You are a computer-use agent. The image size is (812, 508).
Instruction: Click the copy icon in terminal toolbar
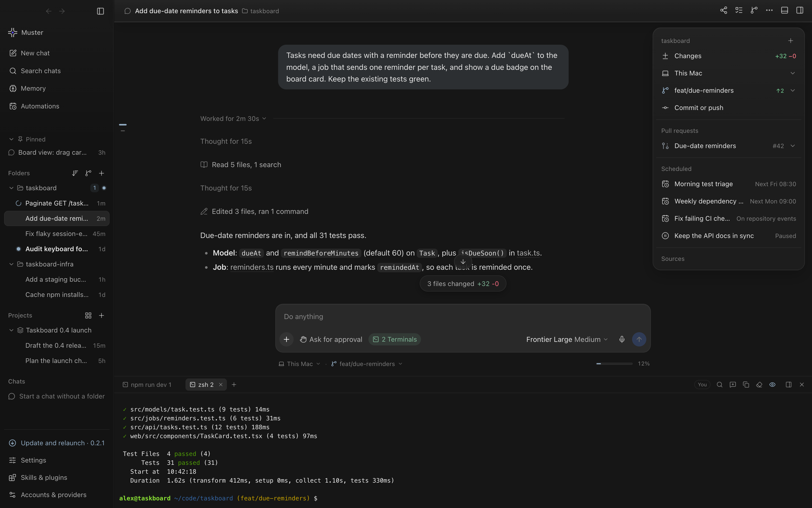746,385
